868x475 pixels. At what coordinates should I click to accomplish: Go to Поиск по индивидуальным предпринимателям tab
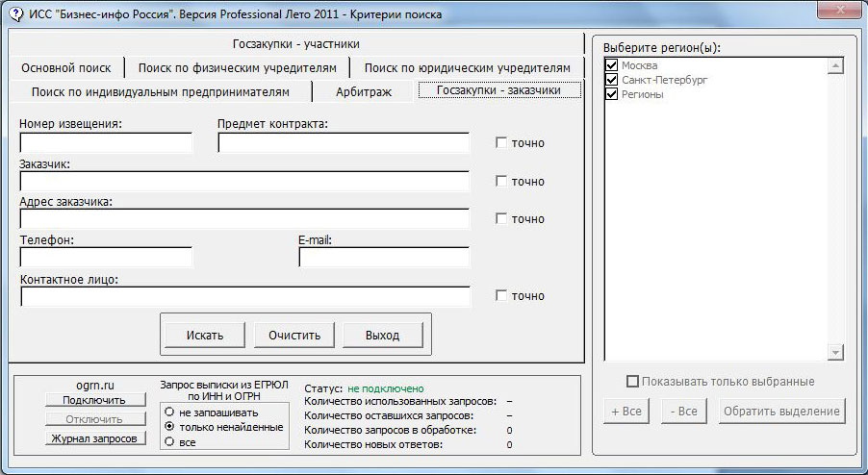(x=160, y=91)
